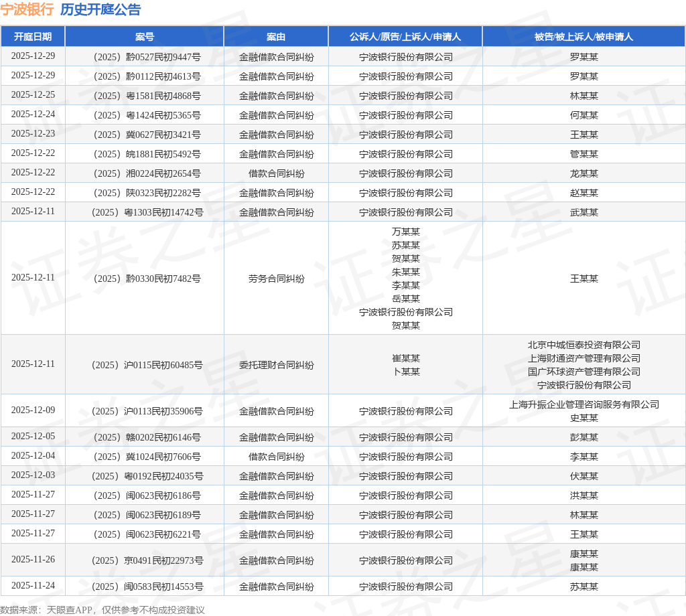This screenshot has height=616, width=686.
Task: Click date 2025-12-25
Action: [x=33, y=95]
